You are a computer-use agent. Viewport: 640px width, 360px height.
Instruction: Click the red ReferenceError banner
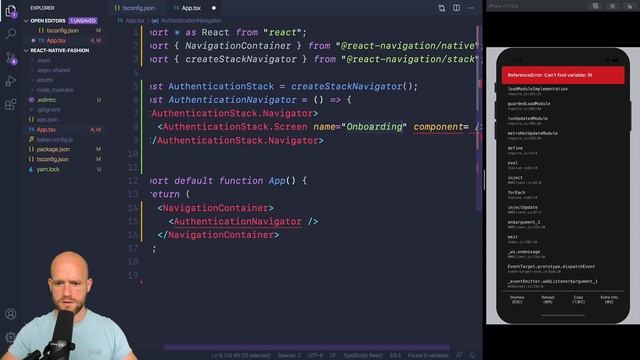563,75
